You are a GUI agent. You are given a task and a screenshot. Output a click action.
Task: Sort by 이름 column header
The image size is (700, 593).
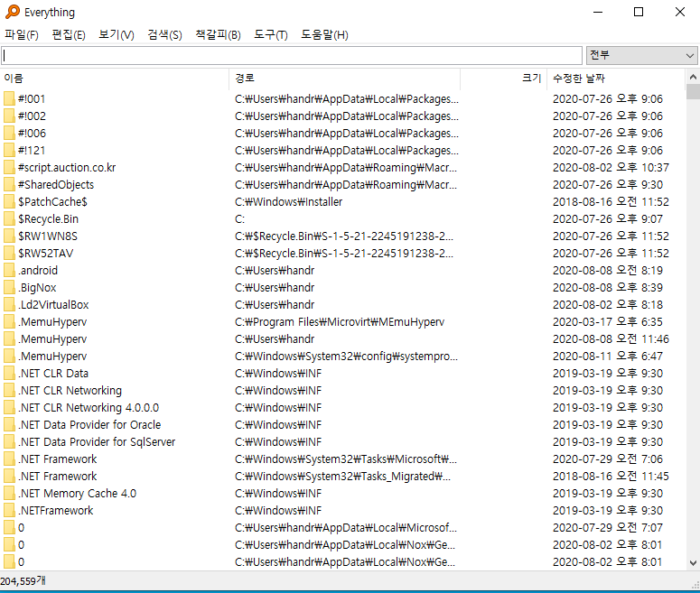115,79
